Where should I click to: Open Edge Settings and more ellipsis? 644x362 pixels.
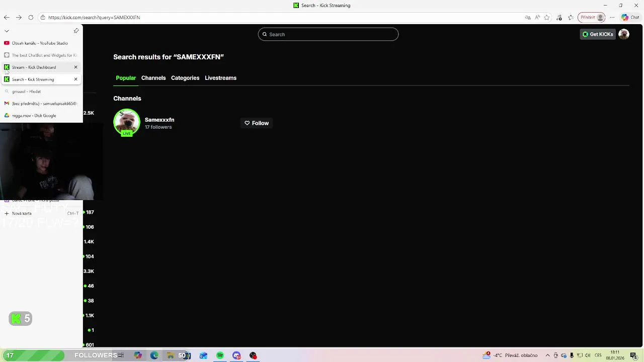click(x=612, y=17)
